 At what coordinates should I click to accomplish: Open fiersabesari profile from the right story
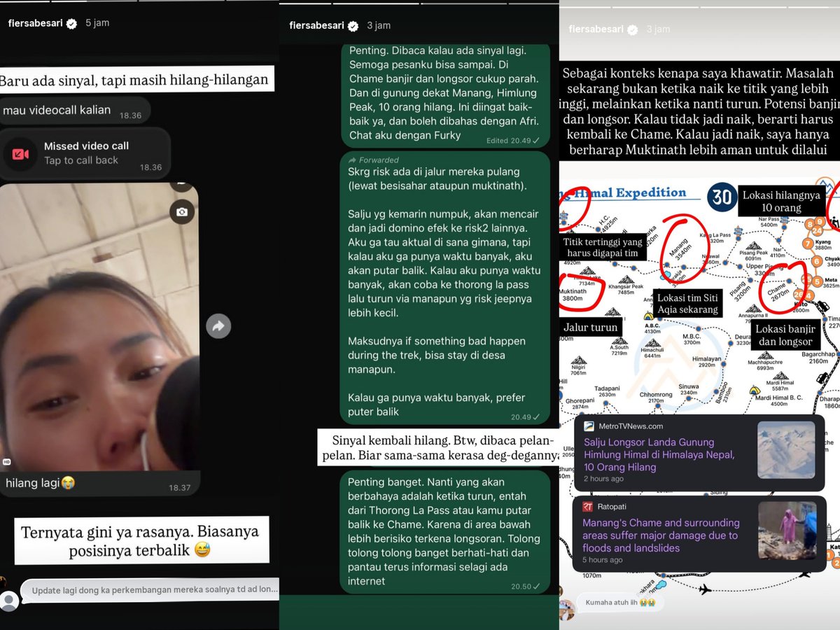click(596, 29)
